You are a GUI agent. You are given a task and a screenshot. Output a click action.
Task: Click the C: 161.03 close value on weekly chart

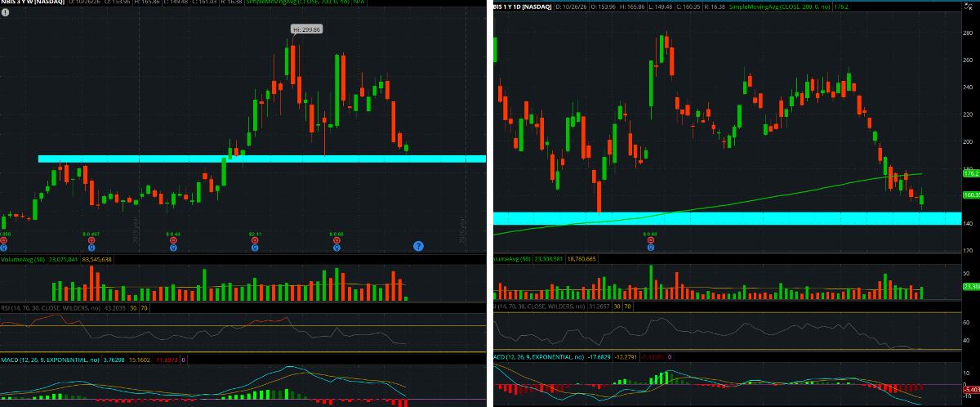pyautogui.click(x=204, y=2)
